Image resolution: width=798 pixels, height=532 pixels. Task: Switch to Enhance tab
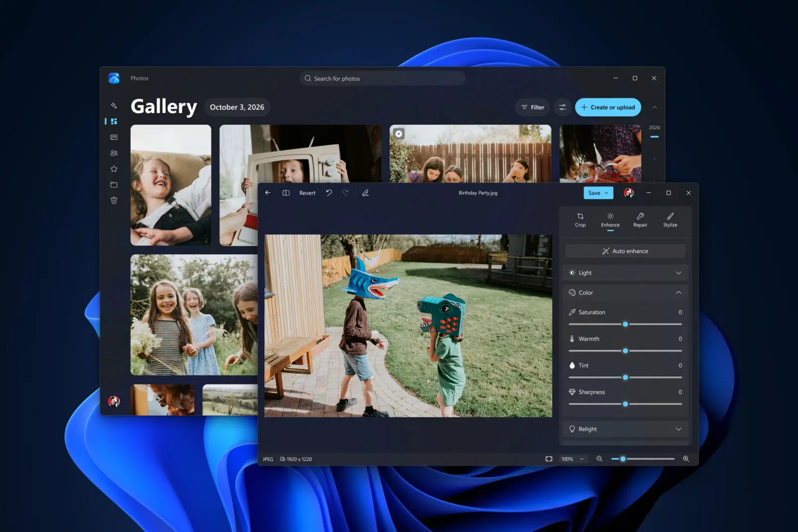tap(610, 220)
